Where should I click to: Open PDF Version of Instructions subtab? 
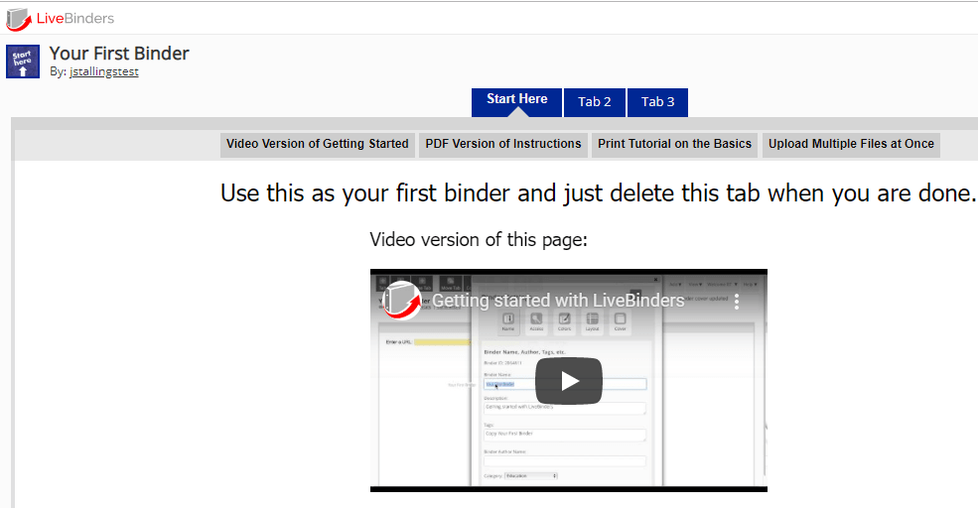click(x=503, y=144)
